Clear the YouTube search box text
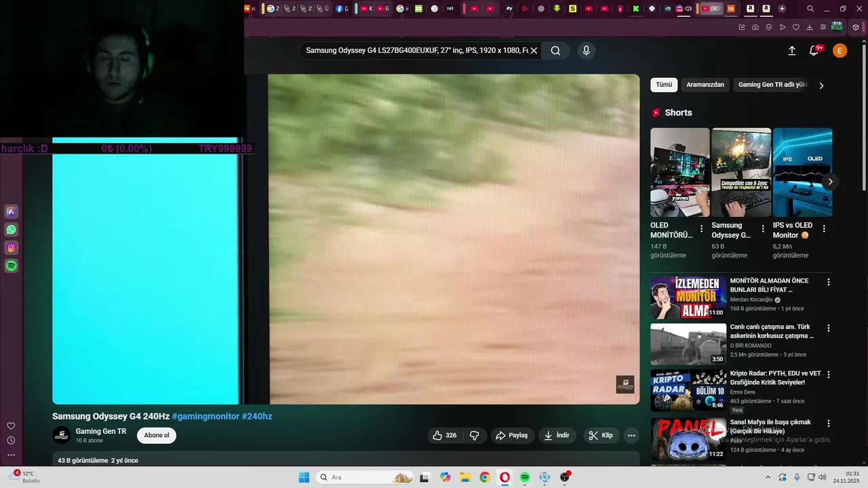 pyautogui.click(x=534, y=50)
